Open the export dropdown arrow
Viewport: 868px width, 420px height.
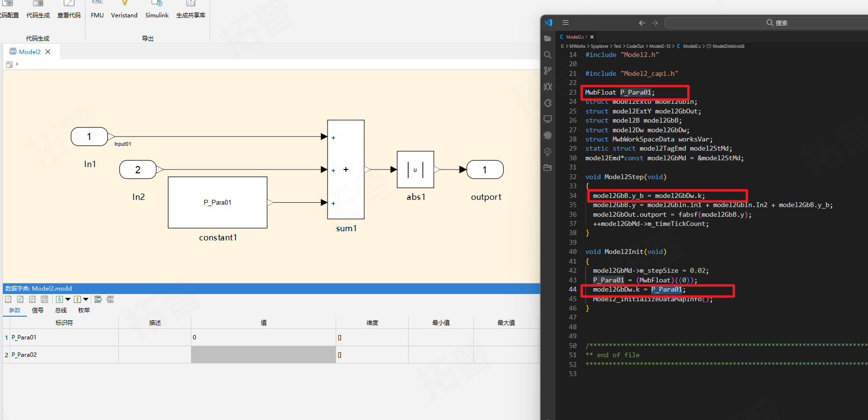coord(85,299)
